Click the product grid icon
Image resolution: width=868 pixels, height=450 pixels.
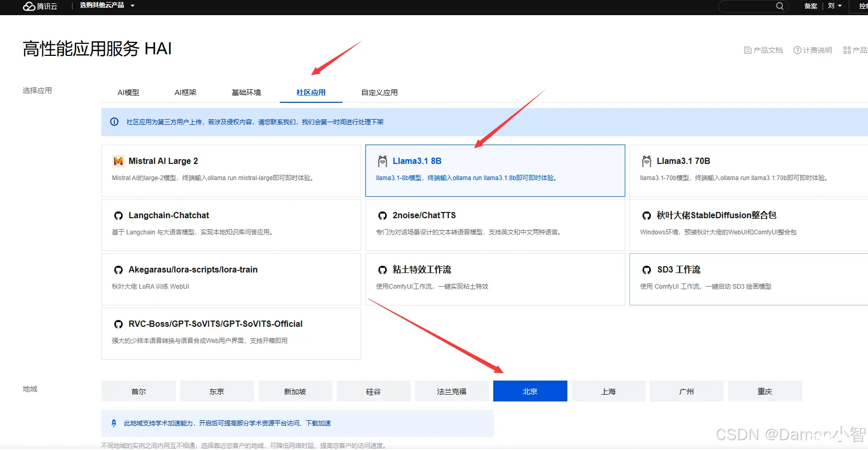pos(847,50)
